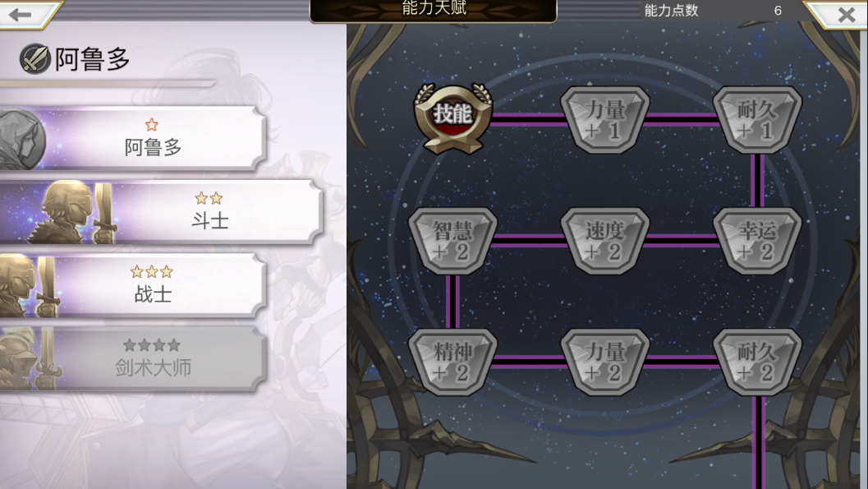Select the 速度+2 ability node

[x=605, y=241]
